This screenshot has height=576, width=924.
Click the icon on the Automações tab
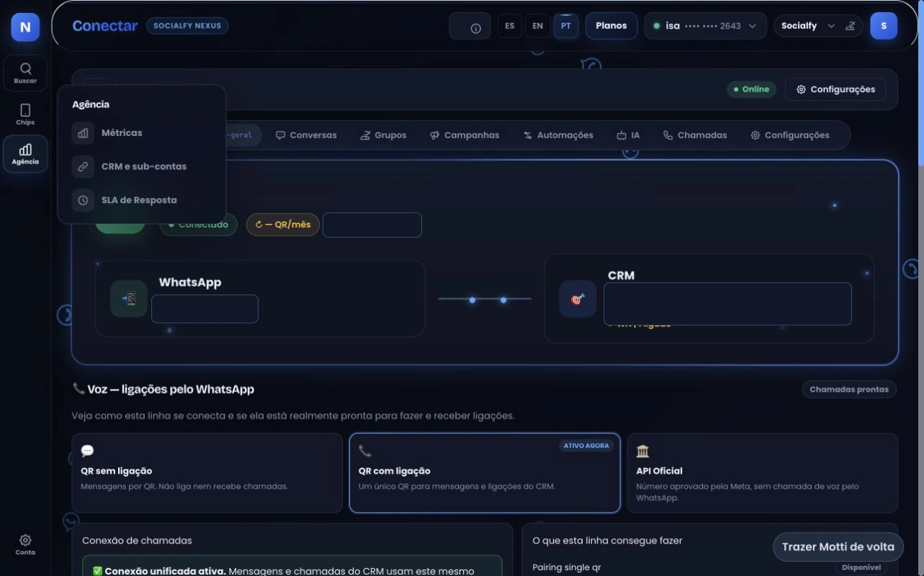pyautogui.click(x=528, y=135)
